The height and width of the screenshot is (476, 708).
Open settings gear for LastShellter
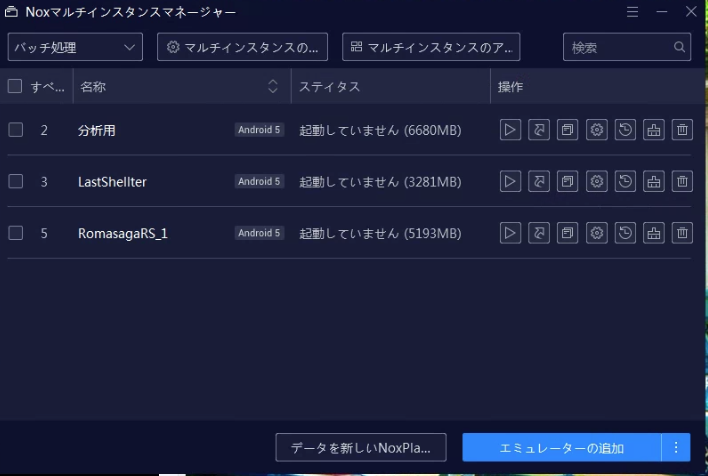pyautogui.click(x=596, y=182)
